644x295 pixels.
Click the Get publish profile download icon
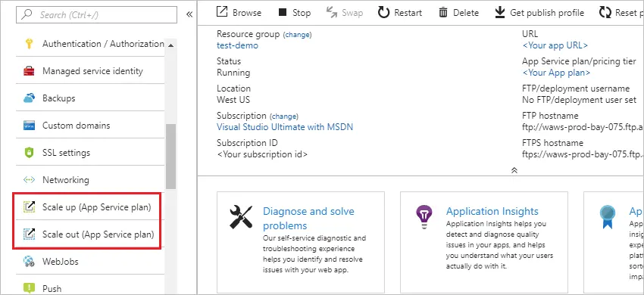click(x=499, y=13)
